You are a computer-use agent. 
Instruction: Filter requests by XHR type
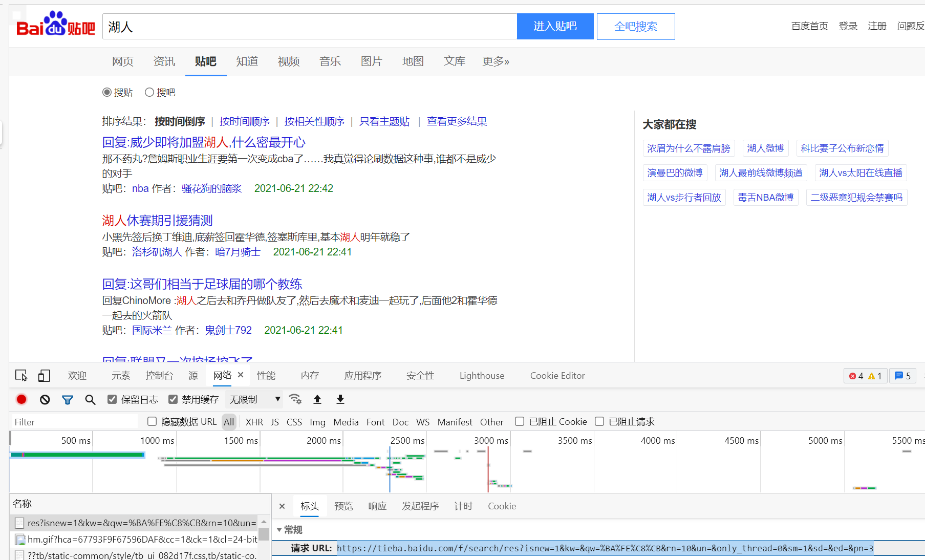pyautogui.click(x=254, y=422)
